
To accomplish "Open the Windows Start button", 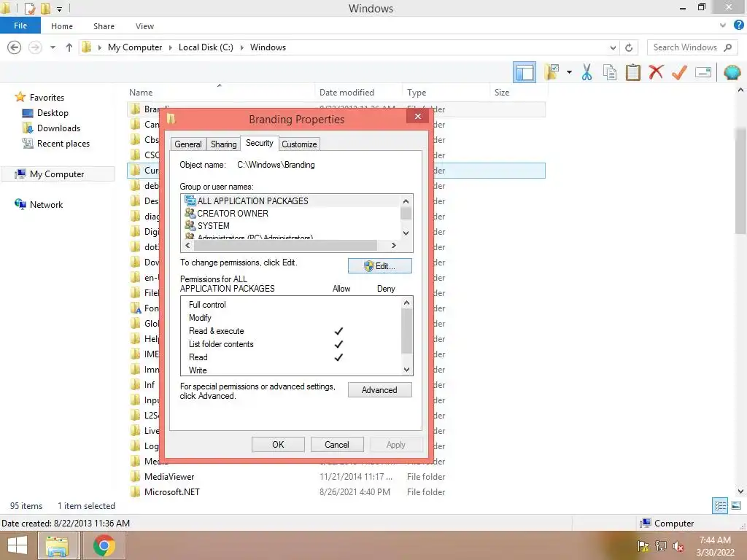I will [18, 545].
